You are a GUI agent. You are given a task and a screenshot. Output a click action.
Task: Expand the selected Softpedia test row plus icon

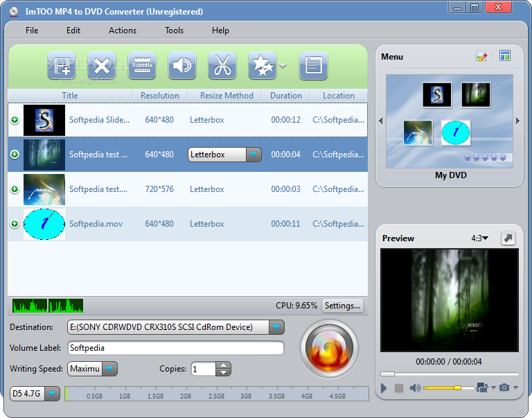15,155
